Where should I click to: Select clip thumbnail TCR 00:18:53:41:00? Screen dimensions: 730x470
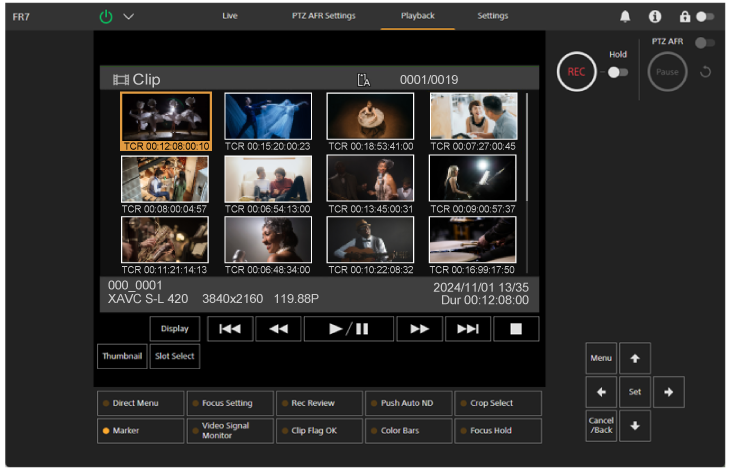(x=370, y=117)
